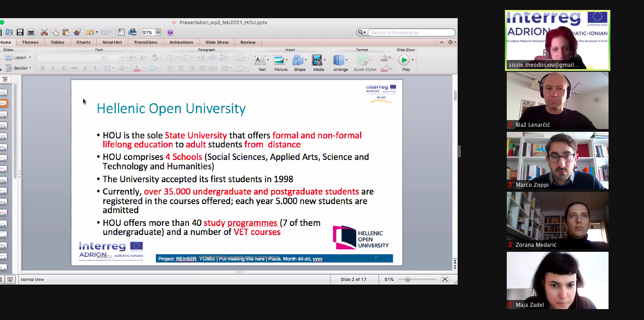Viewport: 644px width, 320px height.
Task: Open the font name dropdown
Action: tap(104, 57)
